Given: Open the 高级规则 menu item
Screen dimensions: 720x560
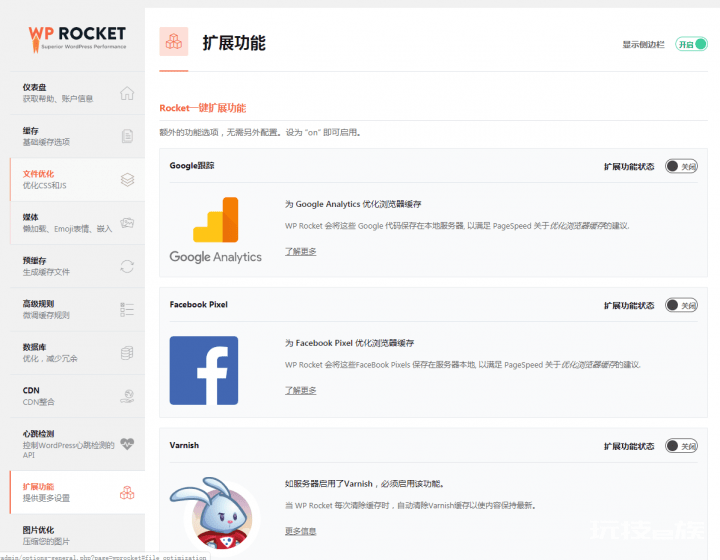Looking at the screenshot, I should (77, 309).
